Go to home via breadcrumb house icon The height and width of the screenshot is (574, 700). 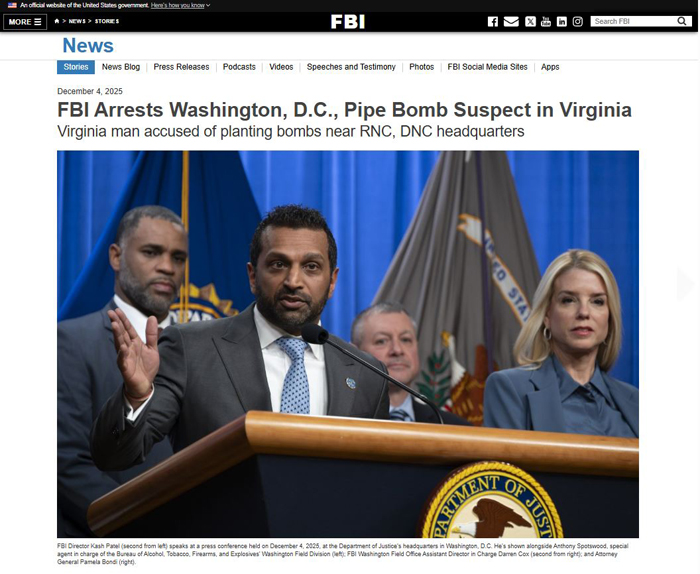[x=57, y=21]
